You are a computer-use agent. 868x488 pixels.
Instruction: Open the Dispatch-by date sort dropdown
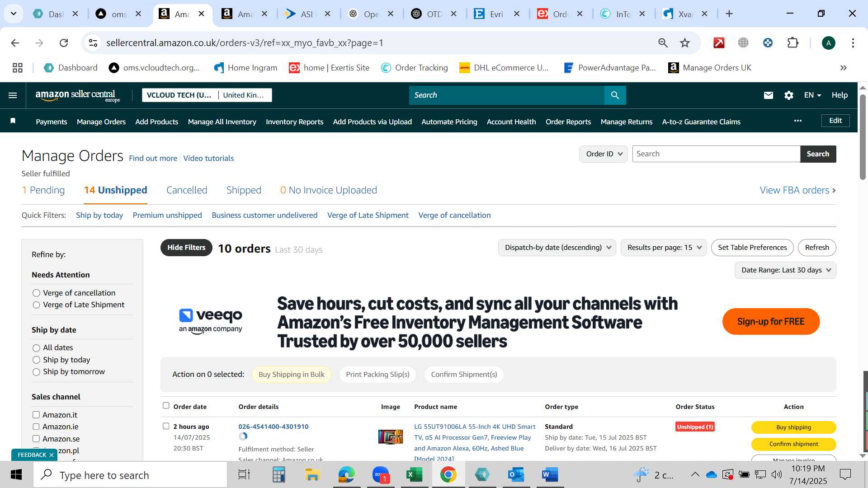(x=557, y=248)
